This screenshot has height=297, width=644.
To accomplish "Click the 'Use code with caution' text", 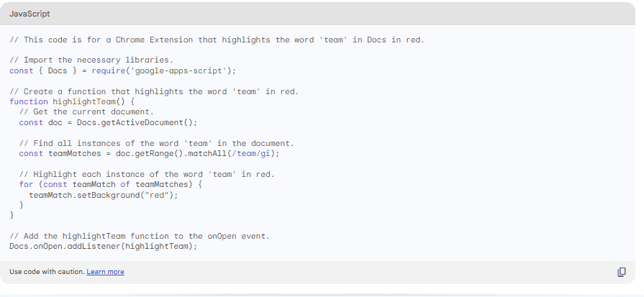I will (x=47, y=272).
